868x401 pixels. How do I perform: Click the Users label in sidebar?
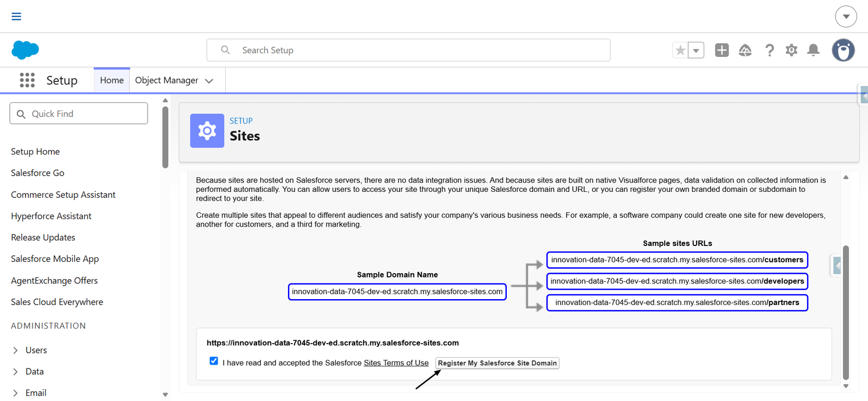(x=36, y=350)
